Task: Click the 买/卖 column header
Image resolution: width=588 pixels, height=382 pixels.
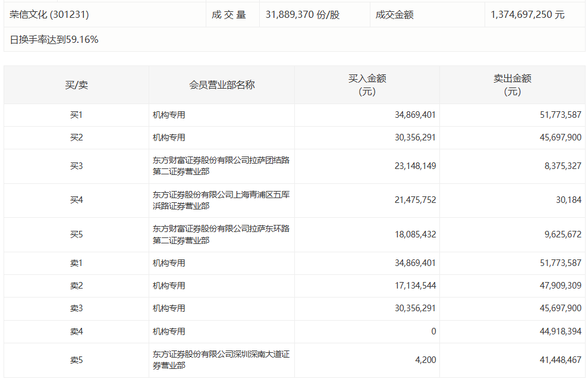Action: click(x=76, y=84)
